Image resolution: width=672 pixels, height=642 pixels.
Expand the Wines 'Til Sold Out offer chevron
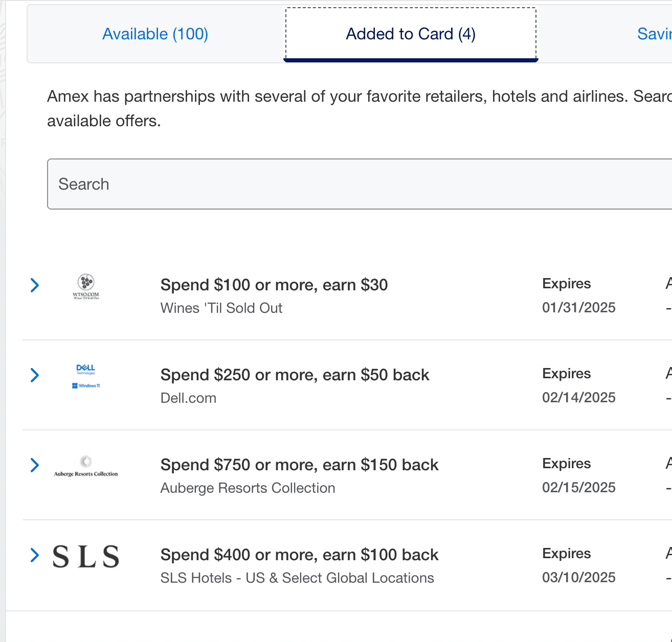click(x=35, y=285)
